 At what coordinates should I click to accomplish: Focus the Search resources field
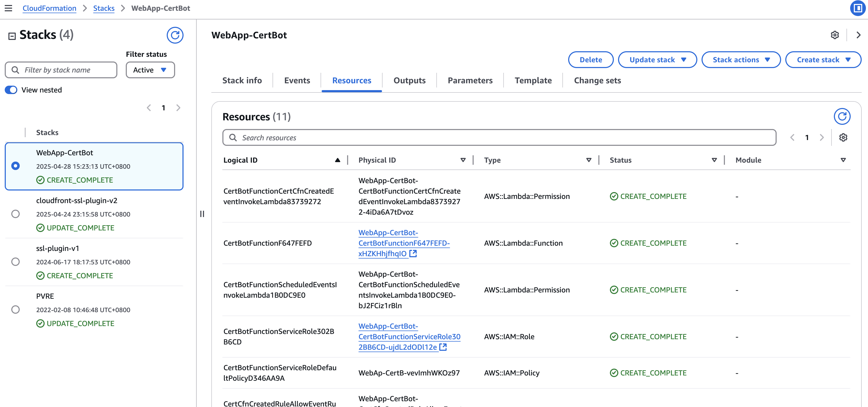point(499,138)
